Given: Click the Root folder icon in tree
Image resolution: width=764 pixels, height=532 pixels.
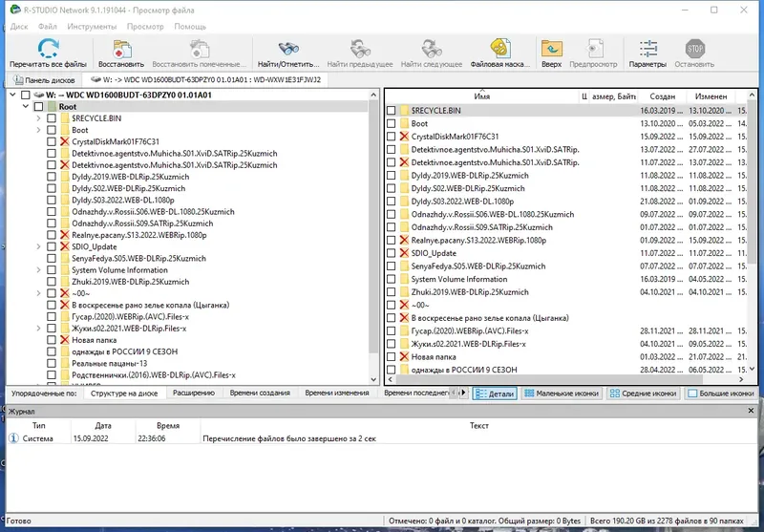Looking at the screenshot, I should [x=52, y=107].
